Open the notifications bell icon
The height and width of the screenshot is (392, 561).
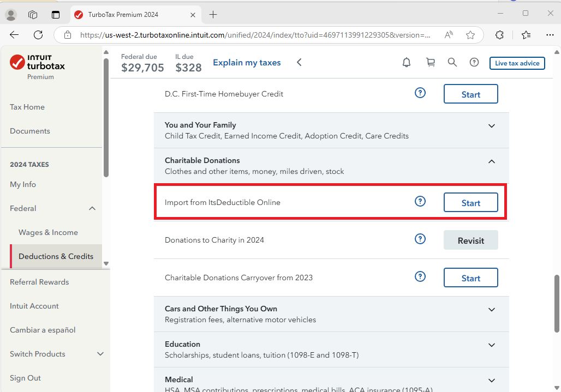[x=407, y=63]
